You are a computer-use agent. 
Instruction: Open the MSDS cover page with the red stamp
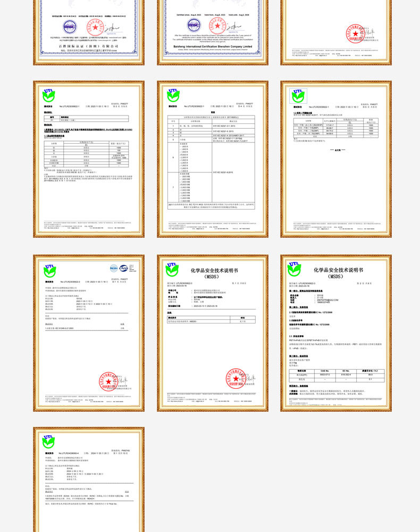(x=213, y=333)
